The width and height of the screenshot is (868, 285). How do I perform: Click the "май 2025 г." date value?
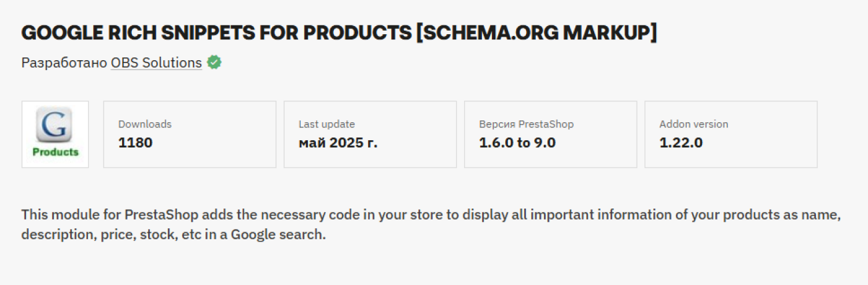pyautogui.click(x=338, y=142)
